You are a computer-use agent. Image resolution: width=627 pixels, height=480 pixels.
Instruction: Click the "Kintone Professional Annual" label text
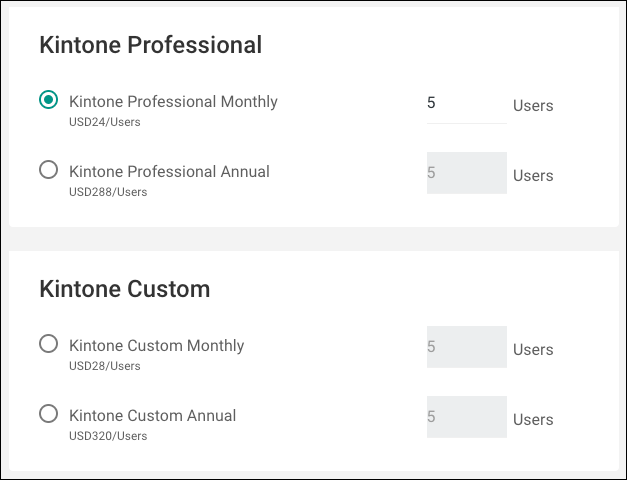tap(169, 171)
